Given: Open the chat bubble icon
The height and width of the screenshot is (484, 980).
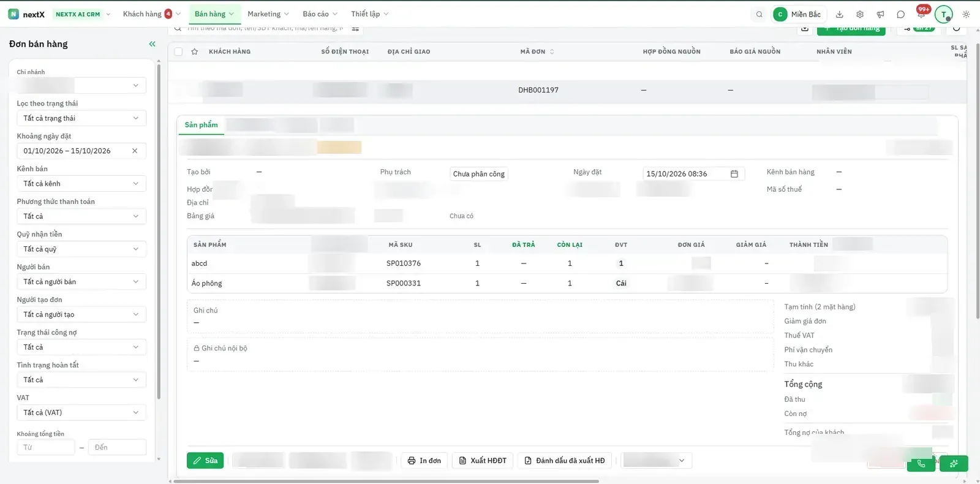Looking at the screenshot, I should (x=900, y=14).
